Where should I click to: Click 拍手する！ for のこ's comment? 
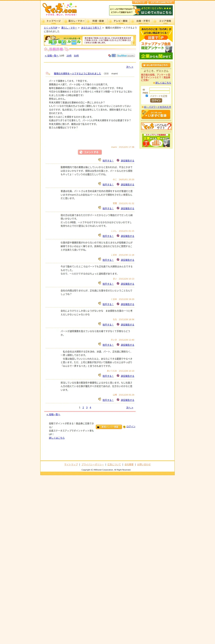coord(108,185)
